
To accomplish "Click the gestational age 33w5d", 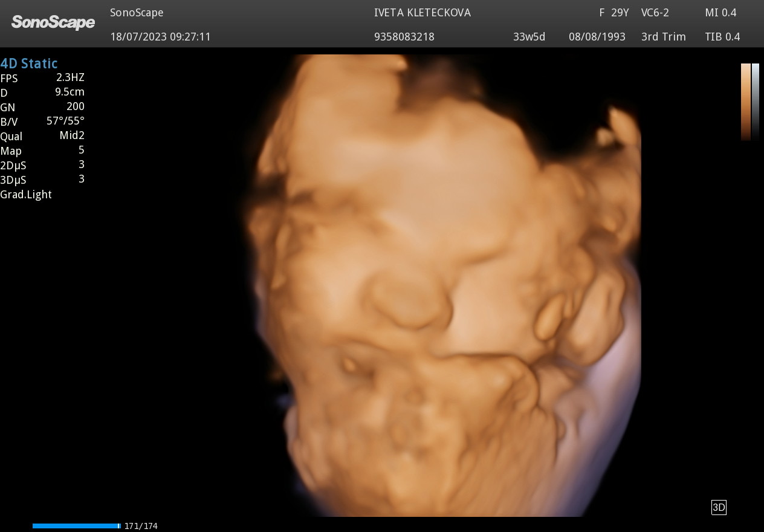I will tap(529, 37).
